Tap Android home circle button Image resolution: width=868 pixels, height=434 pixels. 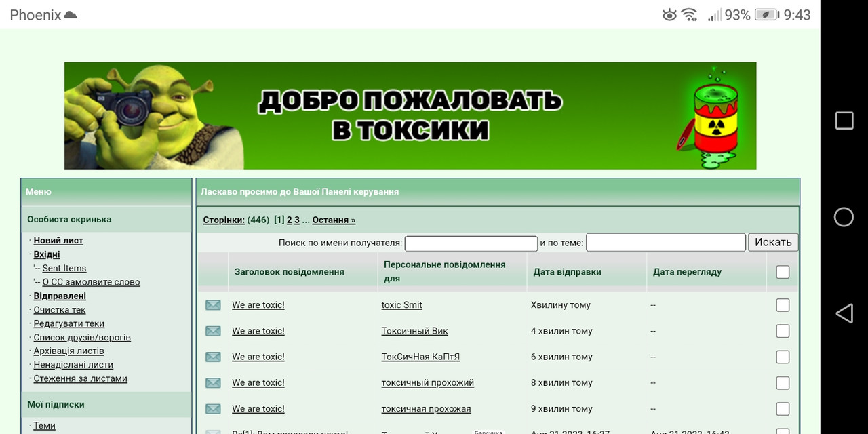[x=844, y=217]
